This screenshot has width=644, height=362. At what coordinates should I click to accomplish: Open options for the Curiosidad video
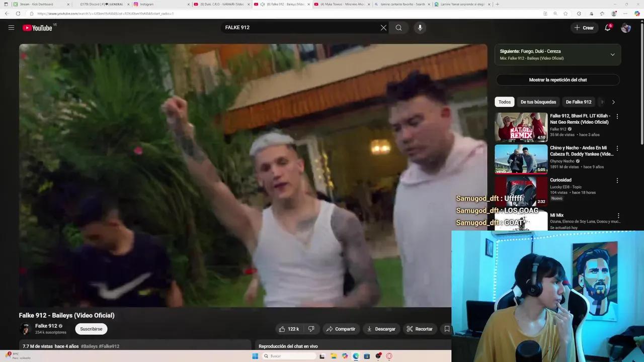[x=617, y=180]
